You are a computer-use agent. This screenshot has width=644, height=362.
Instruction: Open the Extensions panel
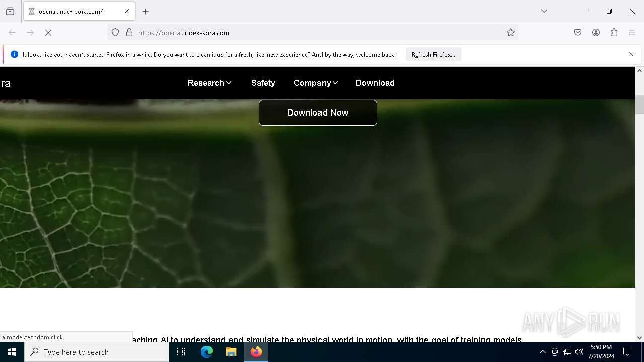[x=614, y=33]
